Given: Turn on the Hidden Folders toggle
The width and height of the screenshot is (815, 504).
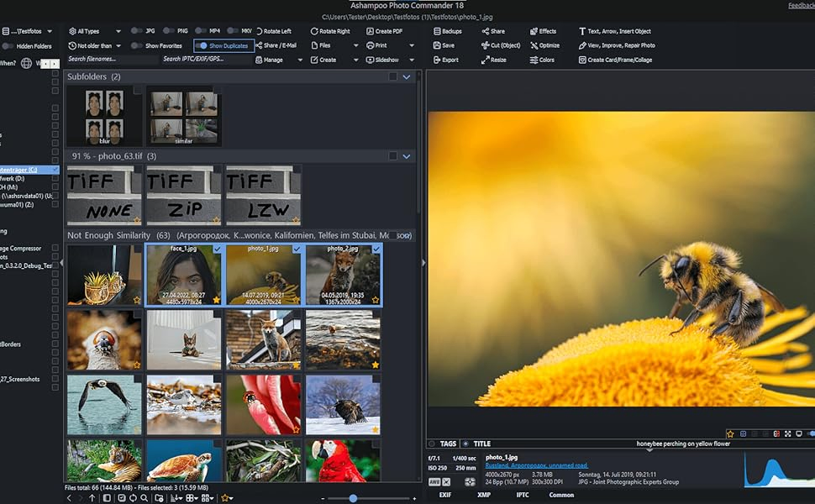Looking at the screenshot, I should [8, 46].
